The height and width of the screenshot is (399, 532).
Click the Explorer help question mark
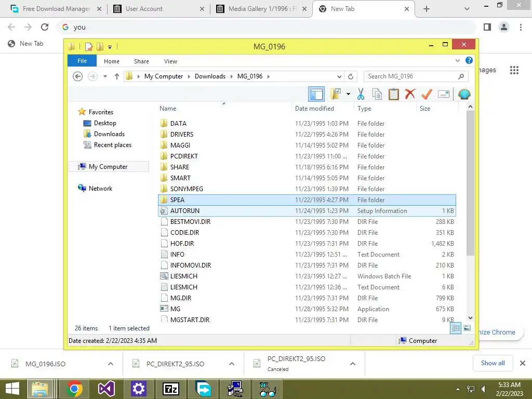pos(469,60)
